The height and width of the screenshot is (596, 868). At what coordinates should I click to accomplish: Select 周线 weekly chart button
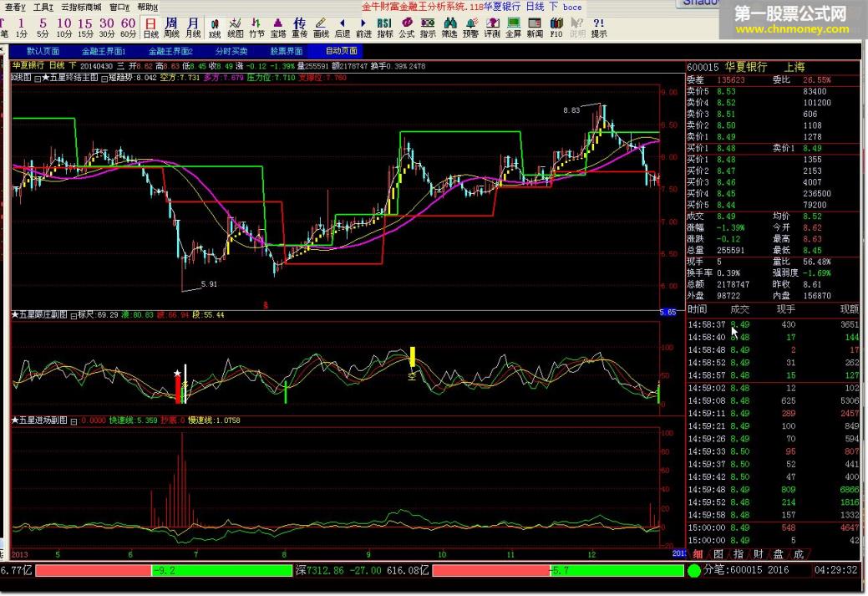(x=171, y=28)
